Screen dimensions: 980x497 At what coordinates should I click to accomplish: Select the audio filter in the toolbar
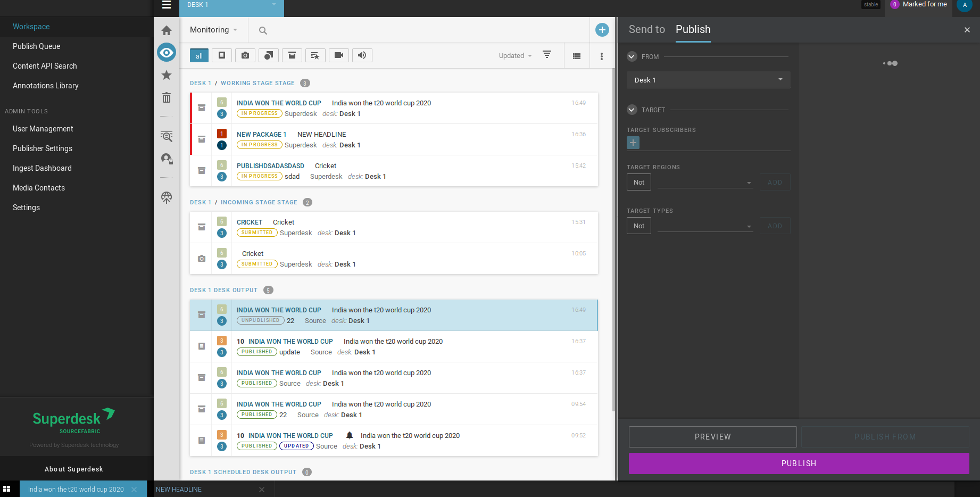coord(362,55)
